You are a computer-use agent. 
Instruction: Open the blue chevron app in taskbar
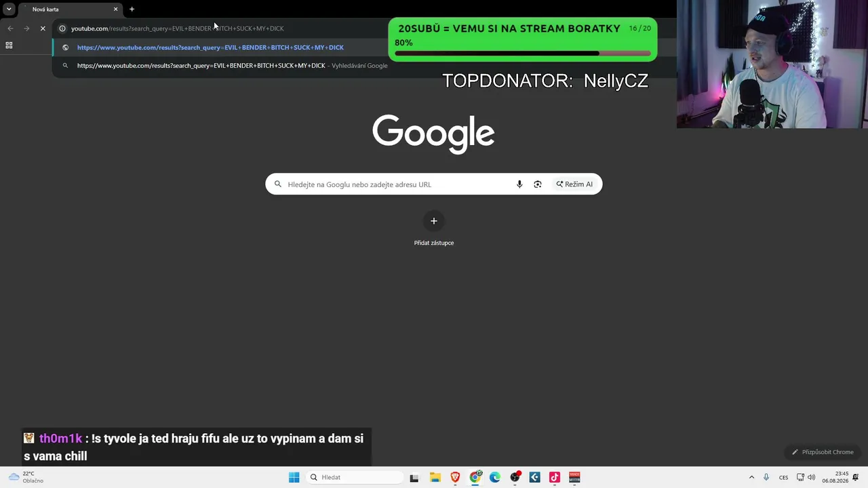[535, 477]
